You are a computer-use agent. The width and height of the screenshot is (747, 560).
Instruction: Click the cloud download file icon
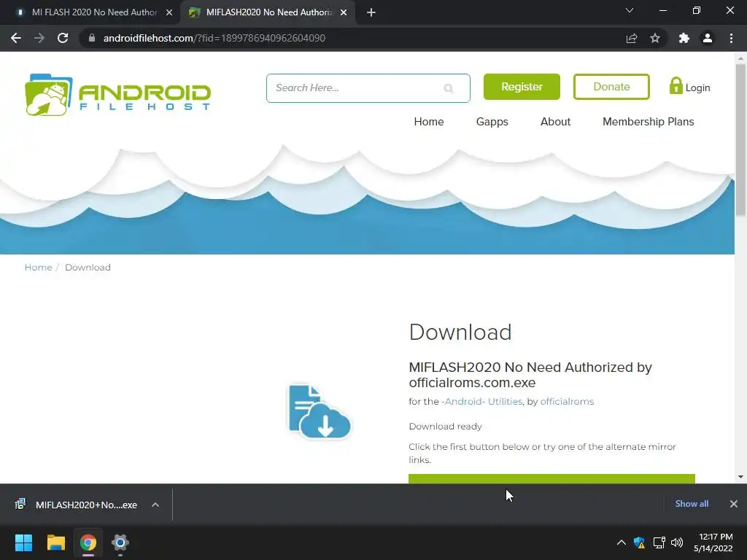[320, 411]
